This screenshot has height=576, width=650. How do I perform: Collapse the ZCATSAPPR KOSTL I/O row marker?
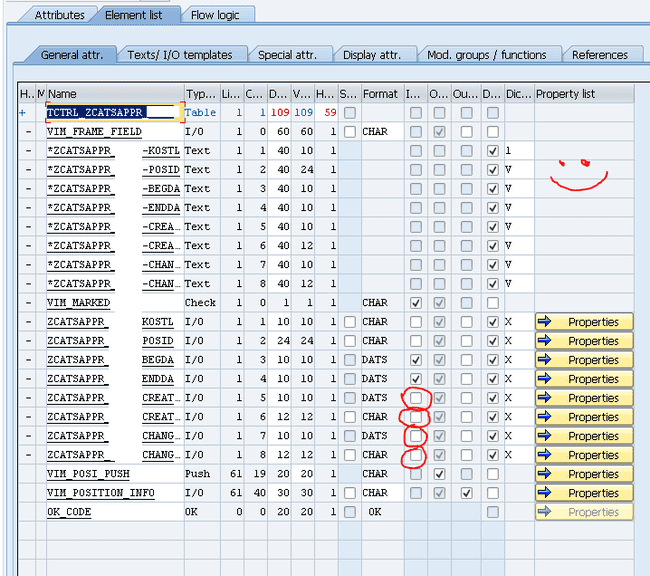pos(28,322)
